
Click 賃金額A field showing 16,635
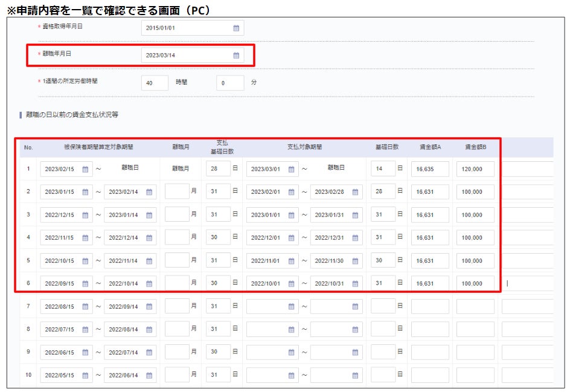pyautogui.click(x=430, y=169)
